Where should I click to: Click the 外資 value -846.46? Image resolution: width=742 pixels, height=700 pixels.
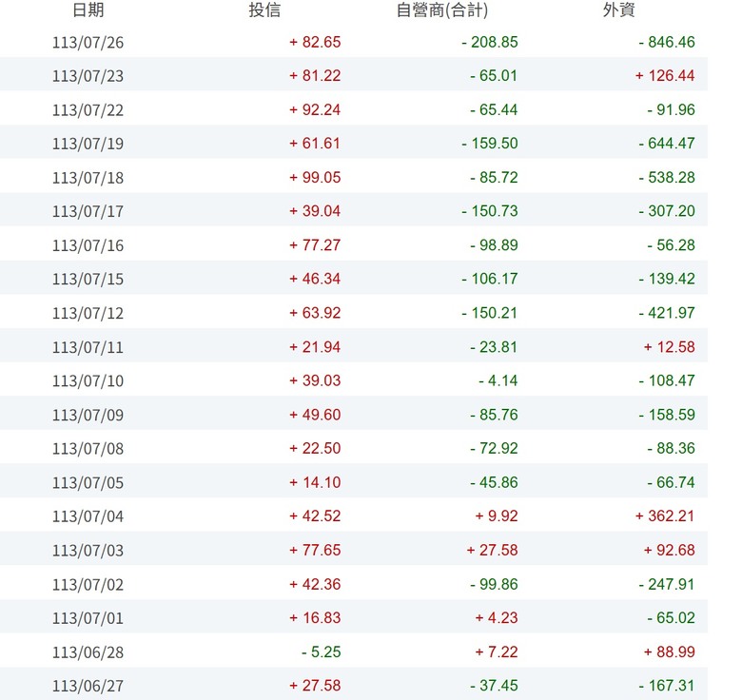tap(667, 42)
